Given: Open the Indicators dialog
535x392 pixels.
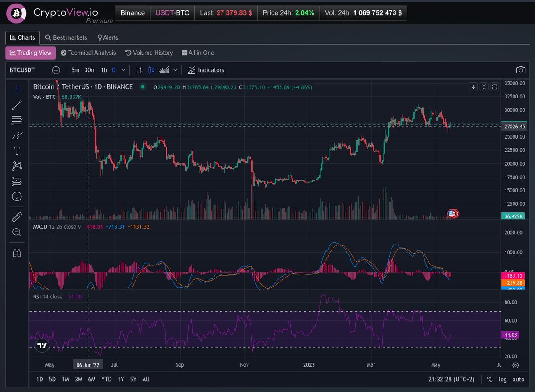Looking at the screenshot, I should [x=206, y=70].
